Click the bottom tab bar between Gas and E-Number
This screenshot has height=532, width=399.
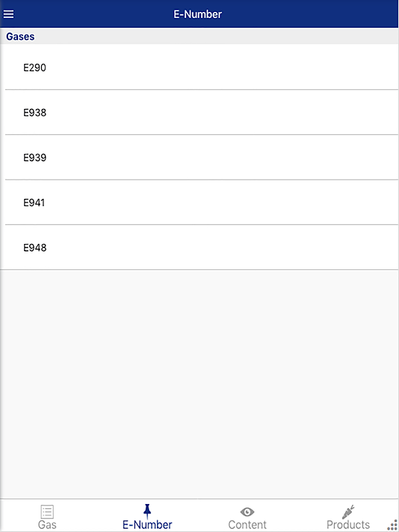pyautogui.click(x=96, y=515)
